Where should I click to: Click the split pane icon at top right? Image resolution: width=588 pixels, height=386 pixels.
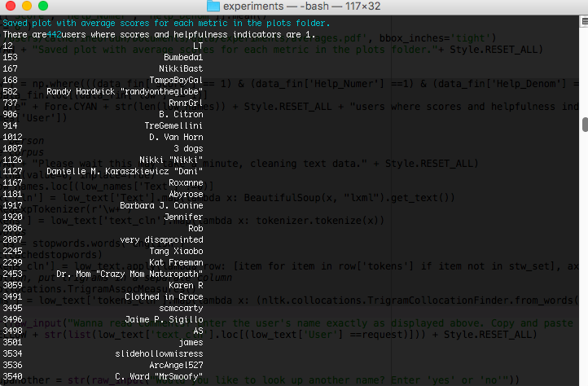(585, 22)
